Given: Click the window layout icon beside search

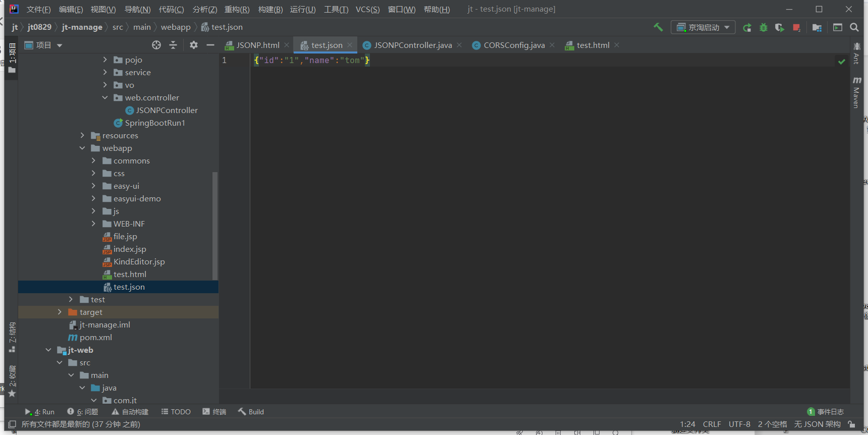Looking at the screenshot, I should (838, 27).
